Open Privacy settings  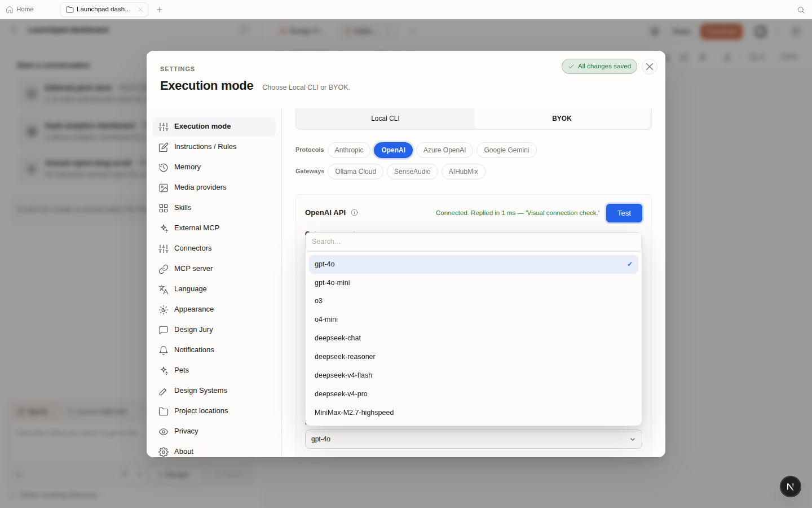[214, 431]
